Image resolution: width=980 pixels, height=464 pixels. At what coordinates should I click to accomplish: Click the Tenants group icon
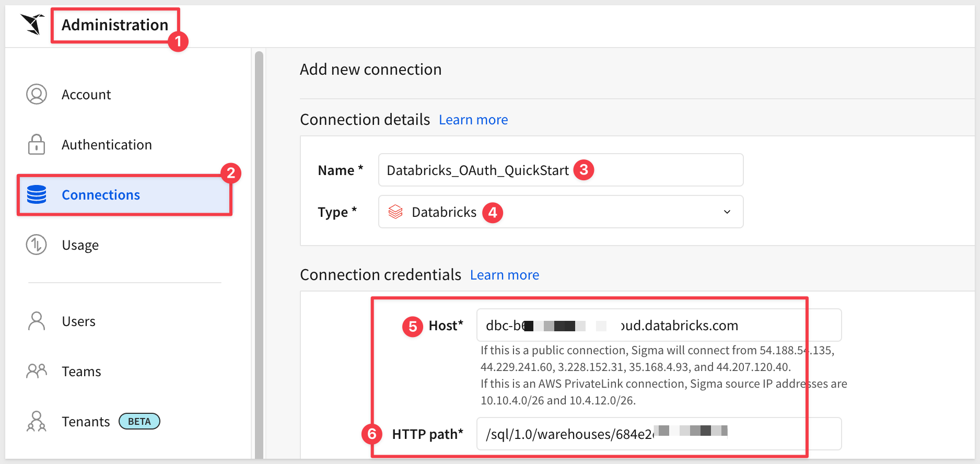[x=37, y=421]
